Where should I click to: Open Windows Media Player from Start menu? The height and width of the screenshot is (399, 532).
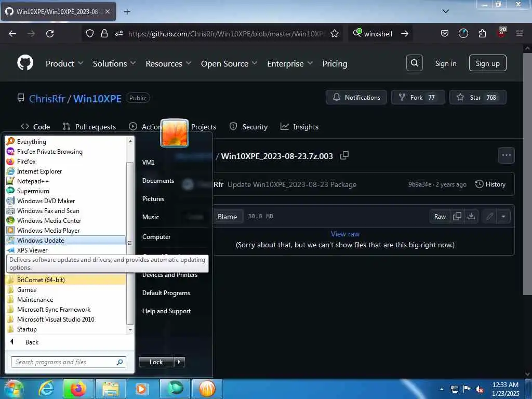(48, 230)
